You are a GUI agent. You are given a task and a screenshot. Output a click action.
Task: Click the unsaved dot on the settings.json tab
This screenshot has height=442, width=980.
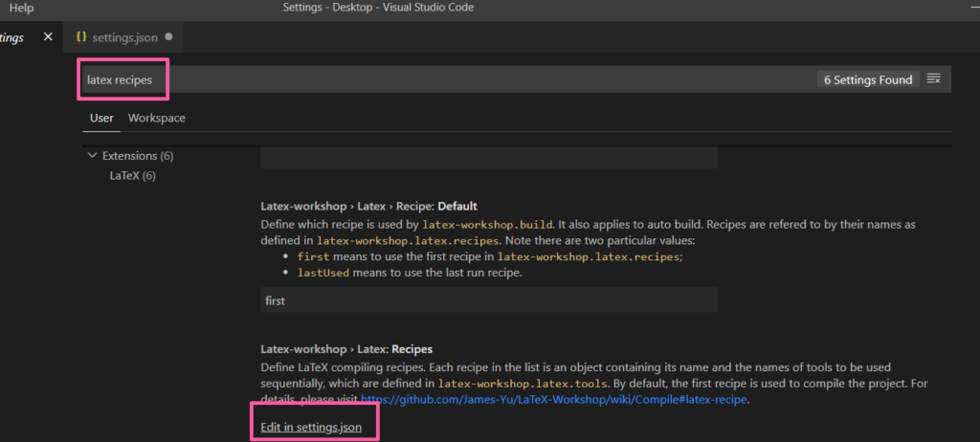[x=168, y=37]
